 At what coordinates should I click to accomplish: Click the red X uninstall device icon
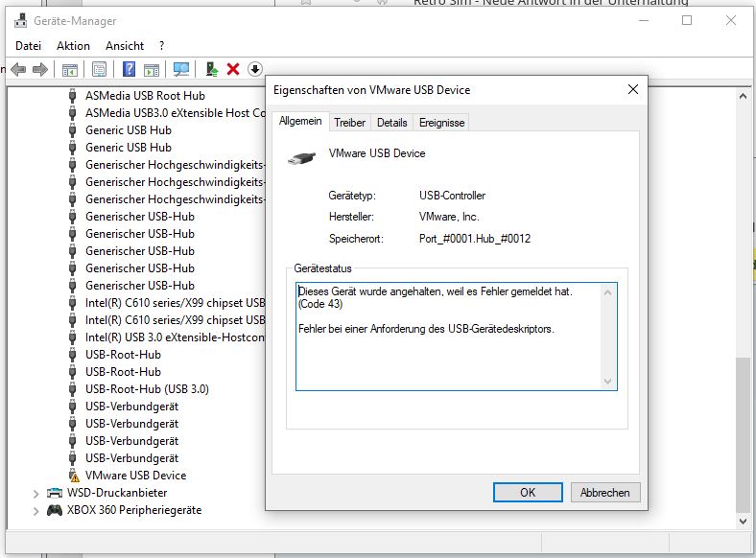pos(233,69)
